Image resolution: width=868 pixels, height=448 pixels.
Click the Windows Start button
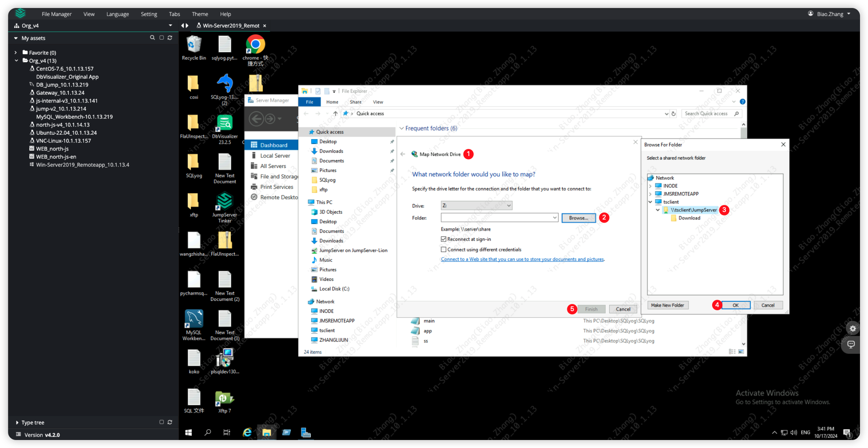pos(188,432)
